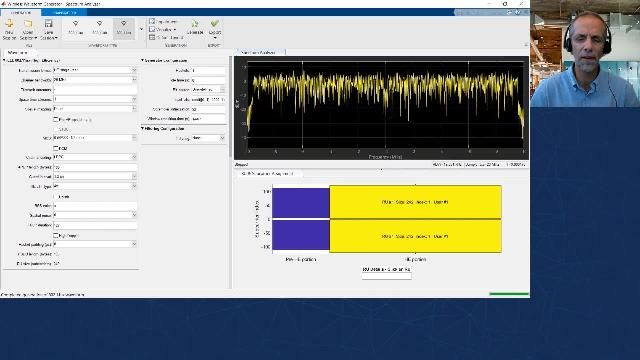This screenshot has height=360, width=640.
Task: Click the help icon at ribbon right
Action: (x=518, y=12)
